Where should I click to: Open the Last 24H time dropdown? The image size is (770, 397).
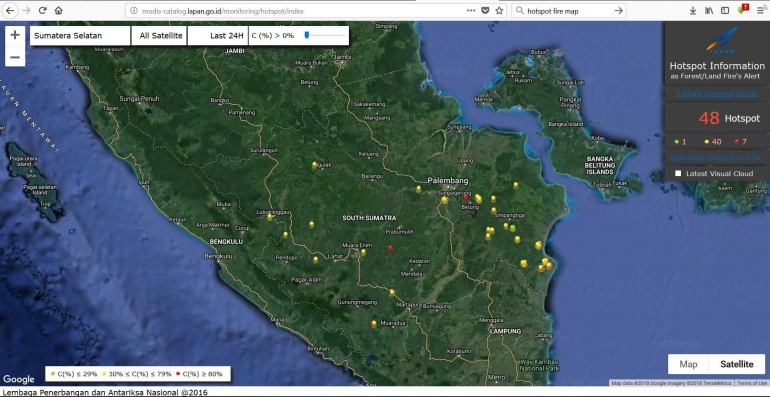click(x=218, y=35)
